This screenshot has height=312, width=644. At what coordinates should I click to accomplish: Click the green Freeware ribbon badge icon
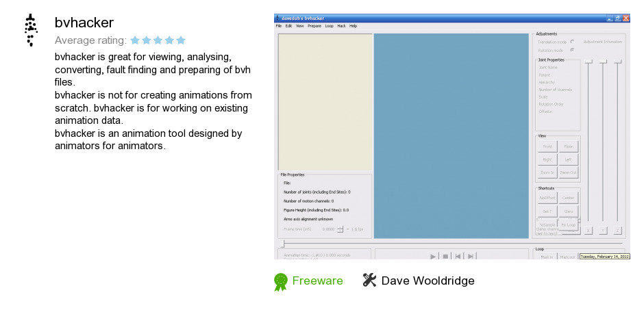tap(280, 282)
